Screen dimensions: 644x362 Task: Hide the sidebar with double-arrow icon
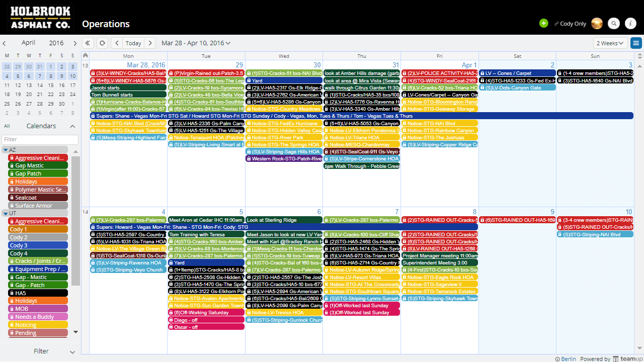coord(88,43)
